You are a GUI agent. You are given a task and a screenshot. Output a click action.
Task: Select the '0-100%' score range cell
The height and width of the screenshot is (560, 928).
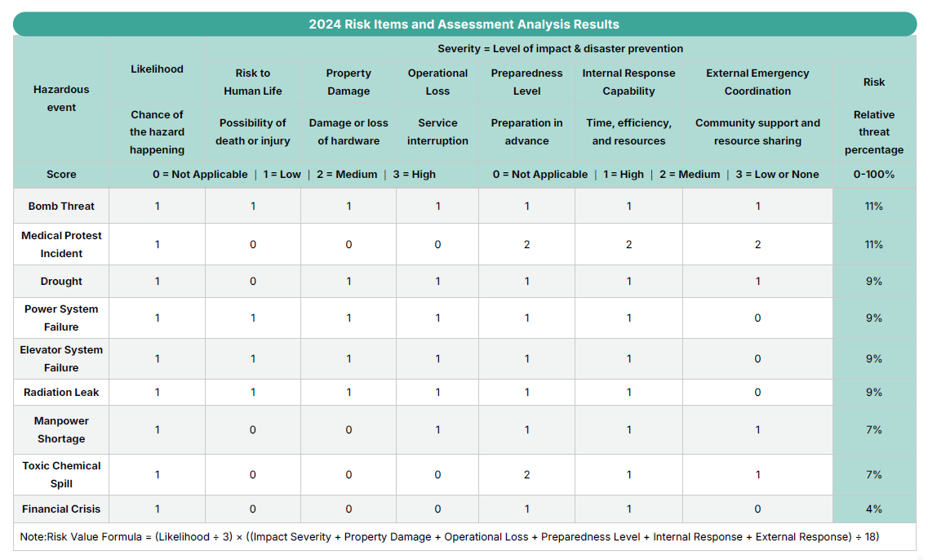[x=873, y=174]
